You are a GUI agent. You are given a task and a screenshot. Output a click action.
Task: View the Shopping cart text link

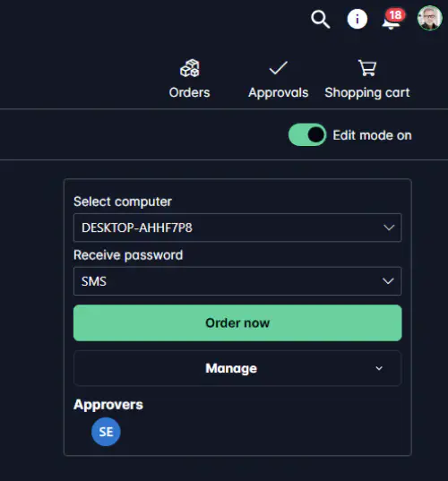[x=367, y=93]
